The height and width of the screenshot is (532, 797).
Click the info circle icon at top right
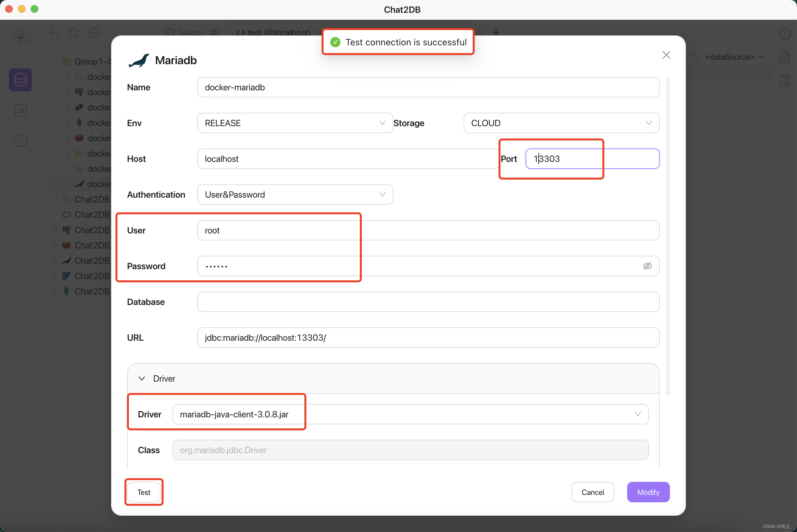pyautogui.click(x=785, y=34)
